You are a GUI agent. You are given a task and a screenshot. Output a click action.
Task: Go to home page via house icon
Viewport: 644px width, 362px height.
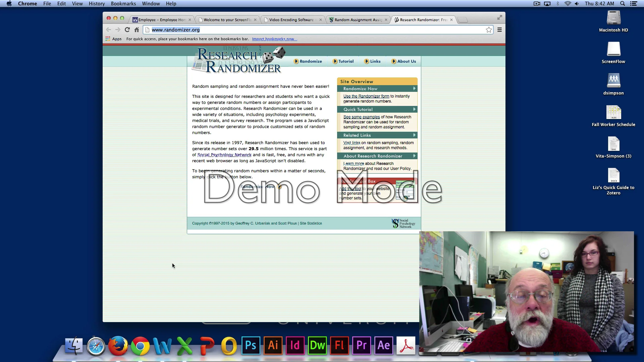point(137,30)
